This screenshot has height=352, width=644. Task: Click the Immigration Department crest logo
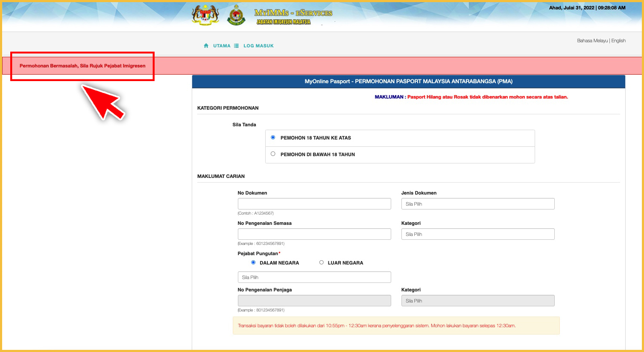click(236, 16)
